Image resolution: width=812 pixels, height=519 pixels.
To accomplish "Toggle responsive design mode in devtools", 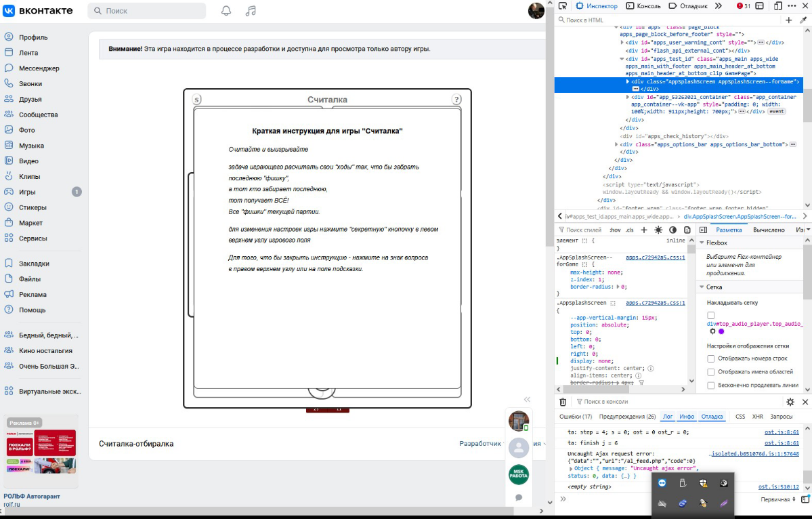I will pos(778,5).
